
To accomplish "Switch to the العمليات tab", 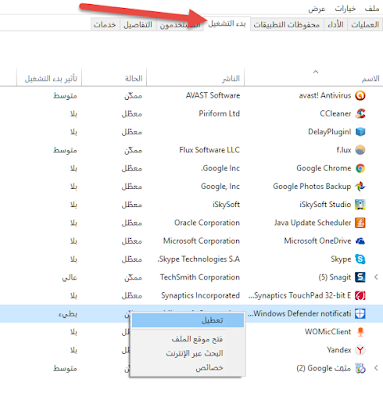I will click(365, 25).
